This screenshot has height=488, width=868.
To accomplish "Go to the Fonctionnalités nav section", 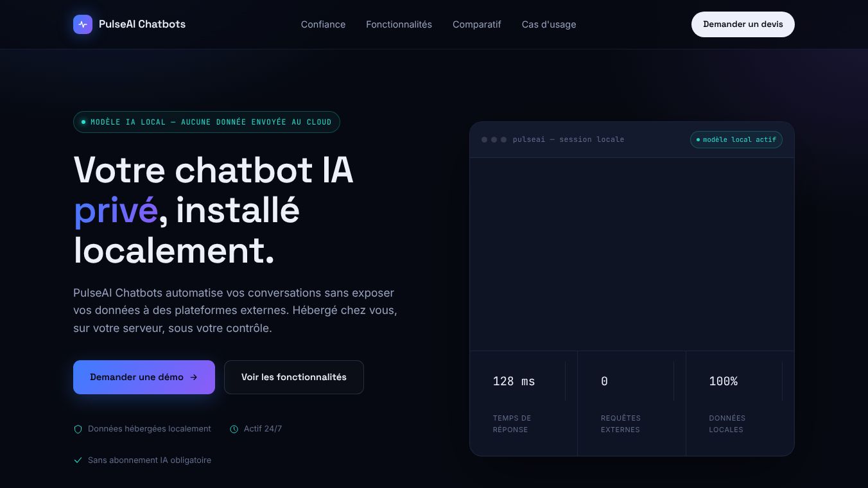I will [x=399, y=24].
